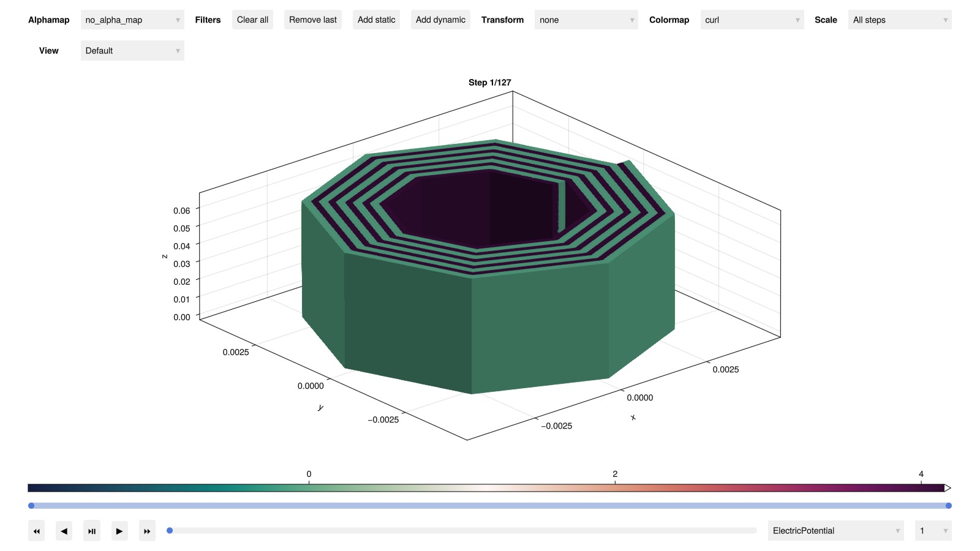The image size is (980, 551).
Task: Click the Remove last button
Action: coord(312,20)
